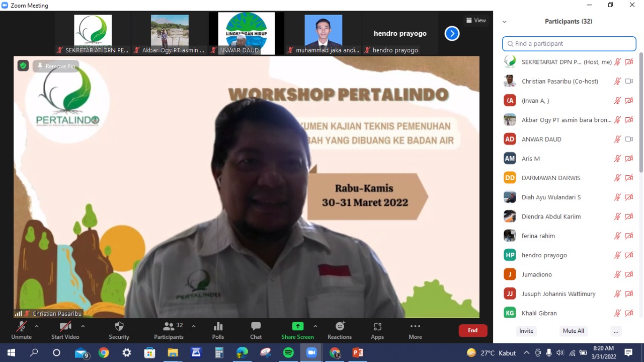Open the Security shield icon
This screenshot has width=644, height=362.
coord(119,327)
